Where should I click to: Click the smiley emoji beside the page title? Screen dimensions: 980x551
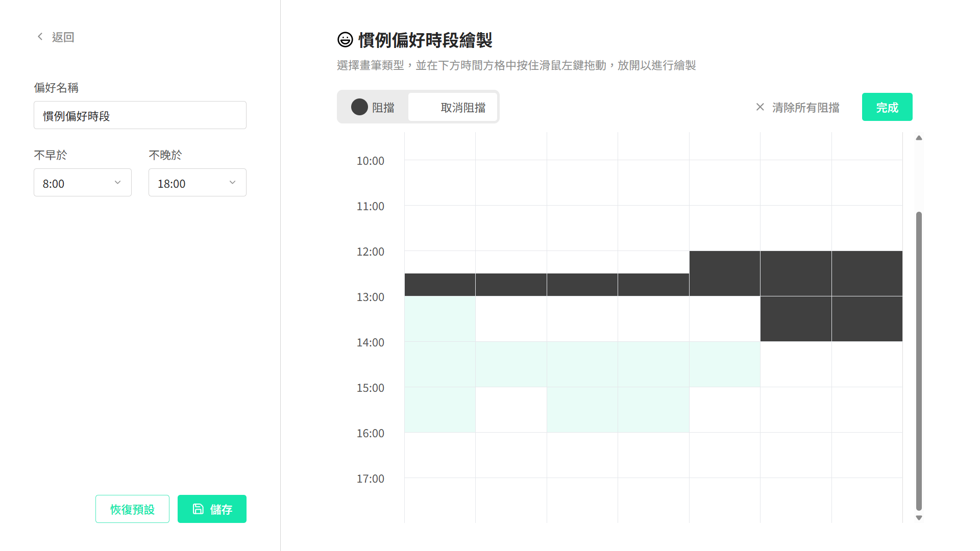tap(345, 39)
